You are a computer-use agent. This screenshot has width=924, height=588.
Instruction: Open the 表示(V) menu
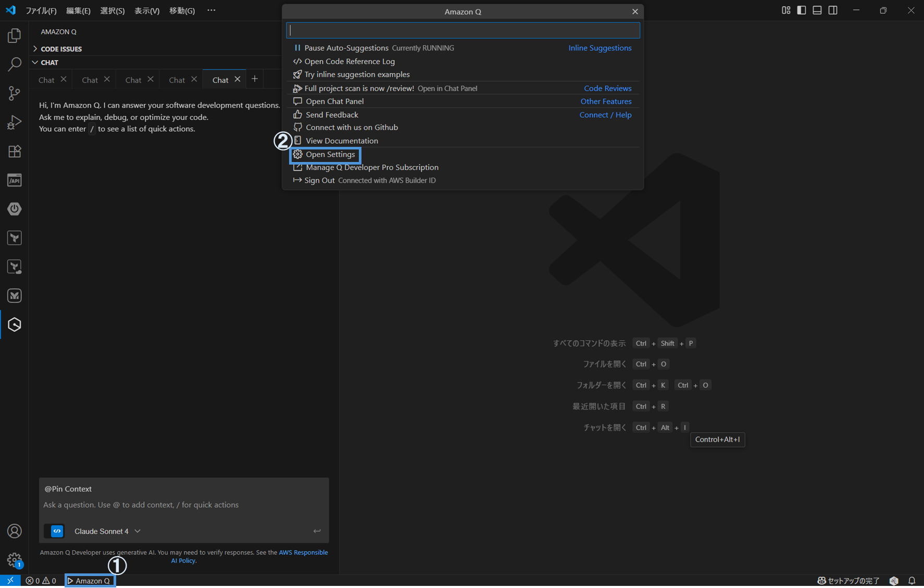pos(147,10)
